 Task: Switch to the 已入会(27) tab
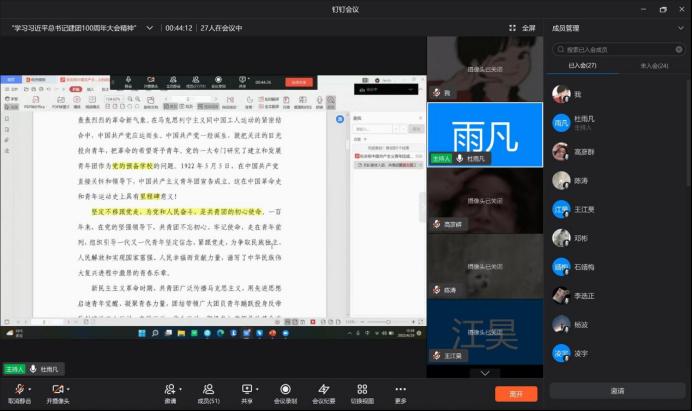tap(582, 65)
